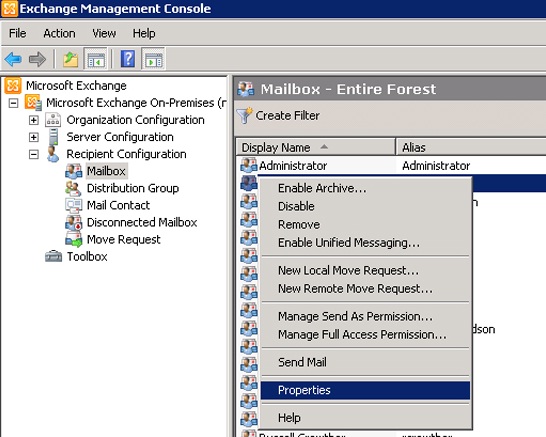
Task: Select Mail Contact tree item
Action: 118,205
